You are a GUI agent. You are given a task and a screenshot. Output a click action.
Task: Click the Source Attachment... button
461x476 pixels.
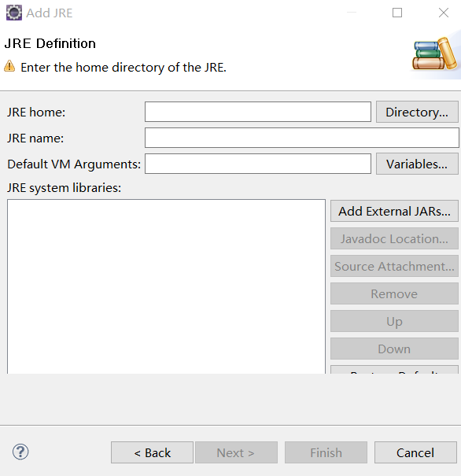pos(394,266)
